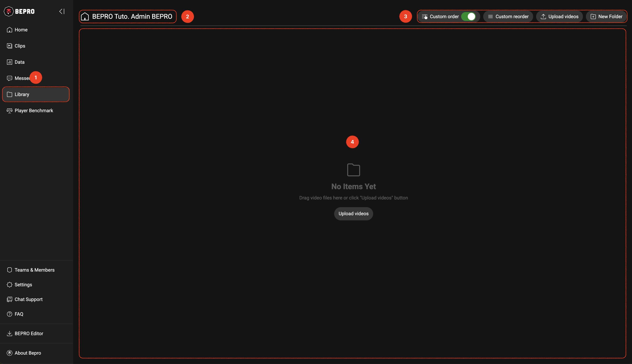Open the Teams & Members page

[34, 270]
